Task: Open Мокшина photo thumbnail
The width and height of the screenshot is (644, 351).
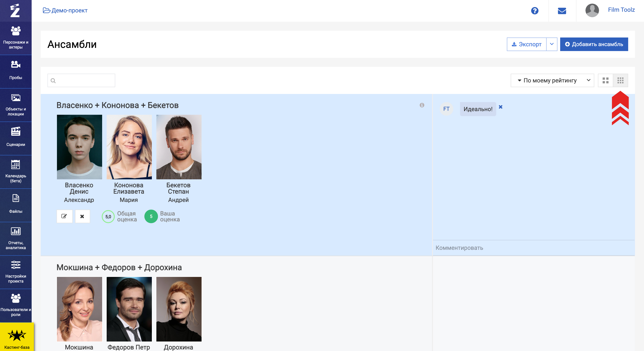Action: [x=79, y=309]
